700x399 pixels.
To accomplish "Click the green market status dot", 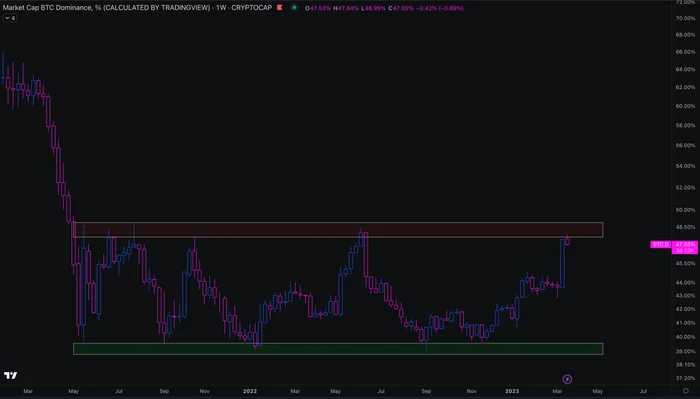I will pyautogui.click(x=294, y=8).
